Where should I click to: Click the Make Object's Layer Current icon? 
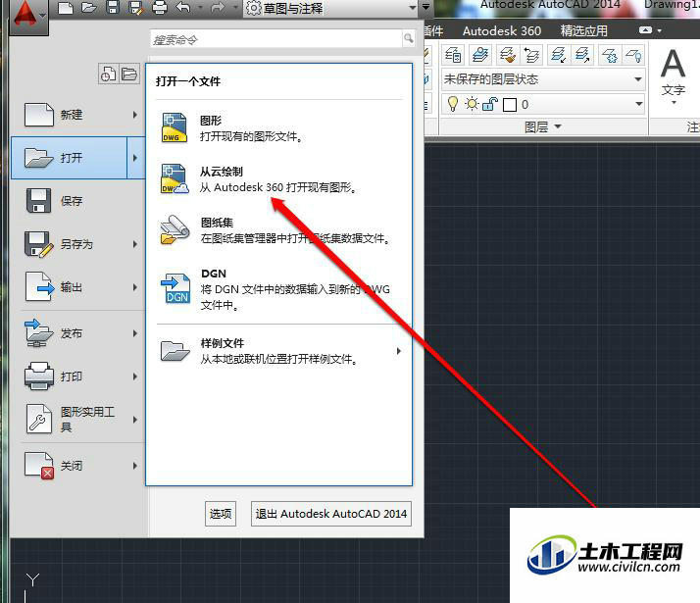480,55
